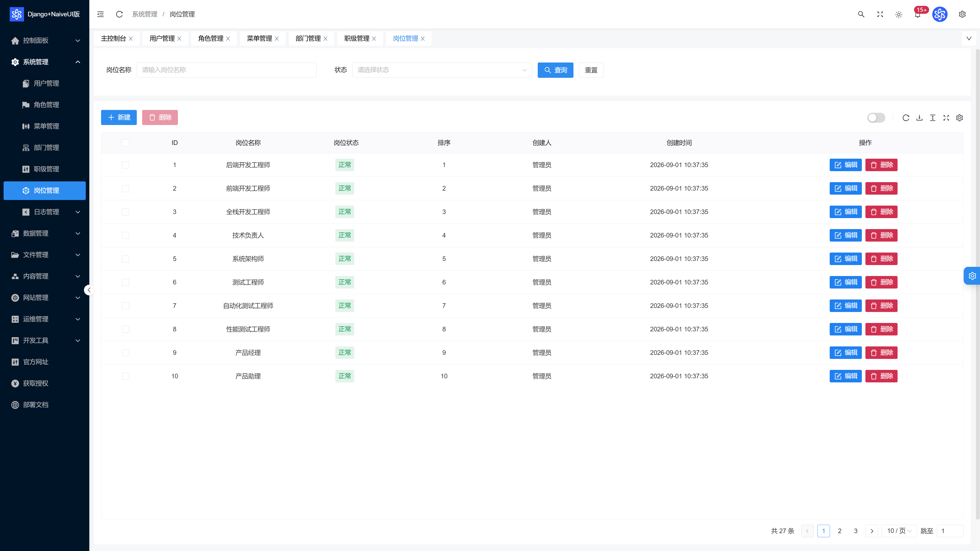
Task: Open 部门管理 in sidebar
Action: (x=44, y=147)
